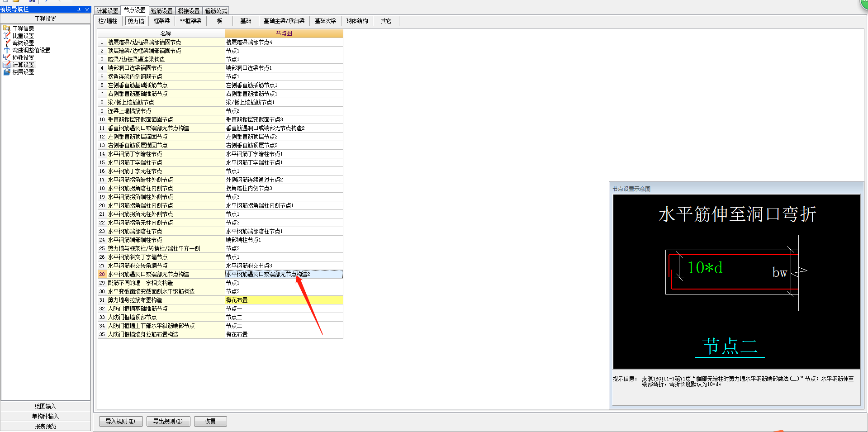Select row 配筋不同的墙一字相交构造

pos(166,283)
